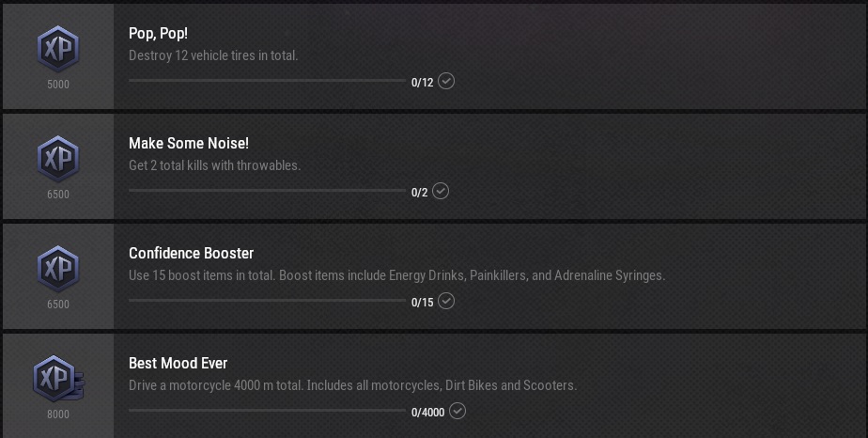Toggle the checkmark next to 0/4000 progress
Image resolution: width=868 pixels, height=438 pixels.
click(x=457, y=411)
